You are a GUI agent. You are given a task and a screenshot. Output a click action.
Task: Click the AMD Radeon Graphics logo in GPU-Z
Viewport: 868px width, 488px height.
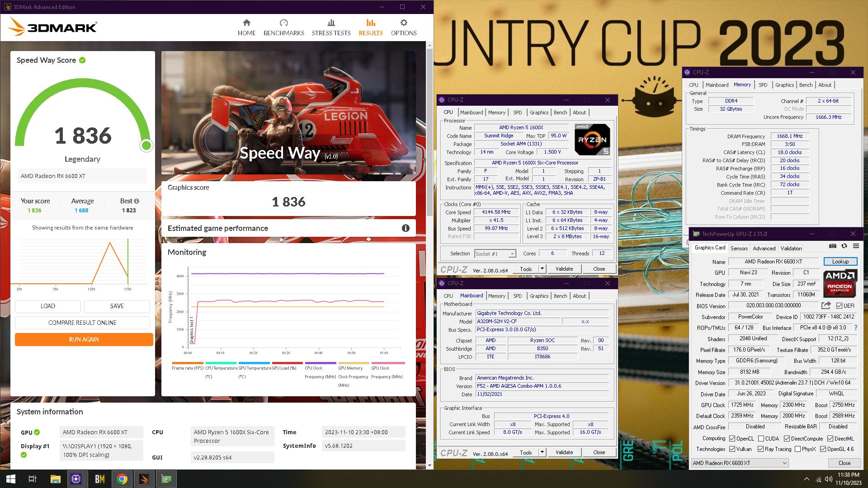(840, 283)
